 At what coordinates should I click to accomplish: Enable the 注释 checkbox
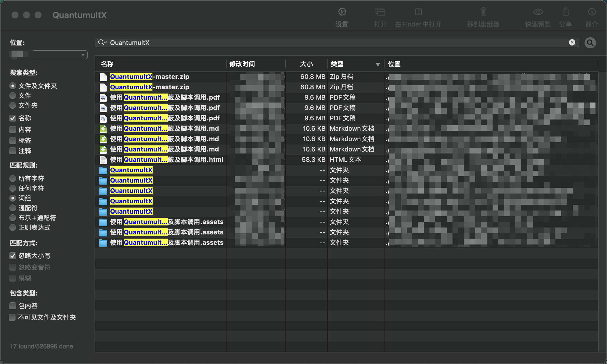point(13,151)
